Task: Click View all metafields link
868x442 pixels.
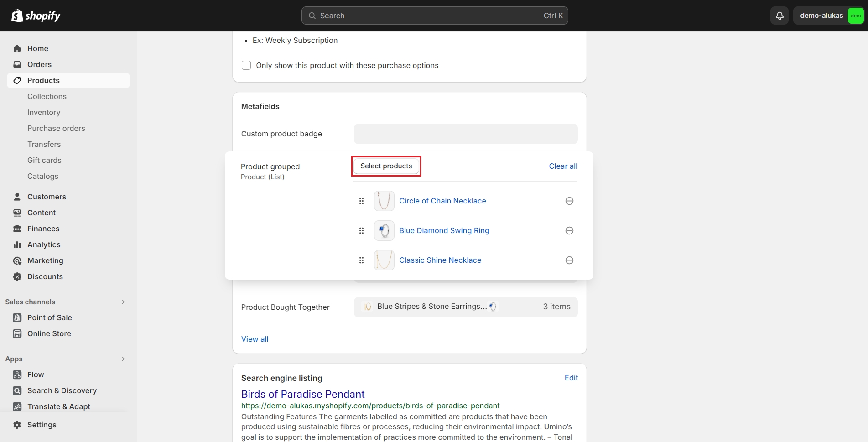Action: click(255, 339)
